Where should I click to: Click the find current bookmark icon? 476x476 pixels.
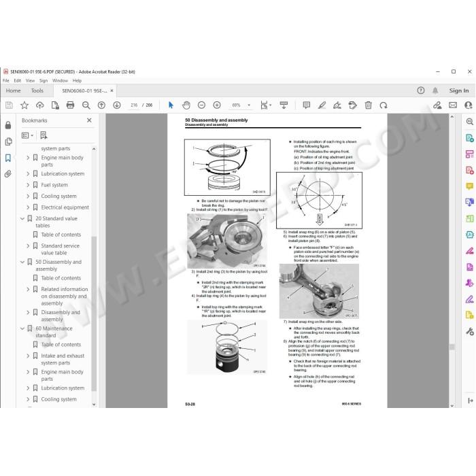(x=44, y=135)
